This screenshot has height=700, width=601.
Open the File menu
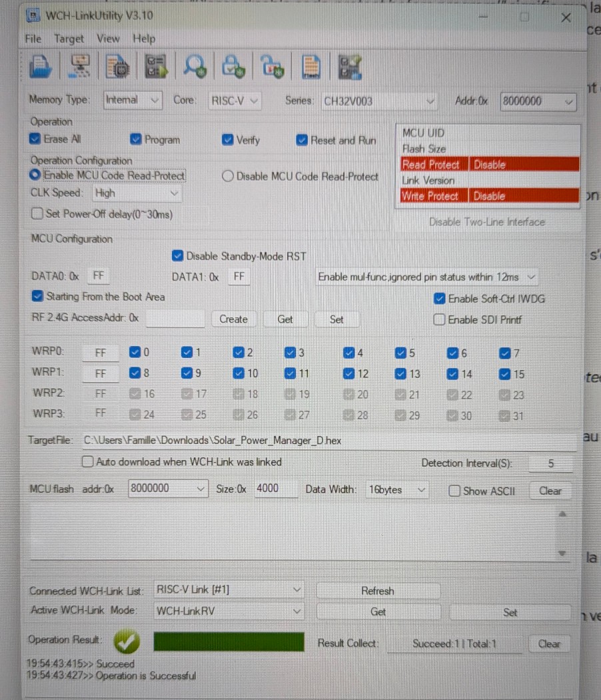pyautogui.click(x=33, y=39)
